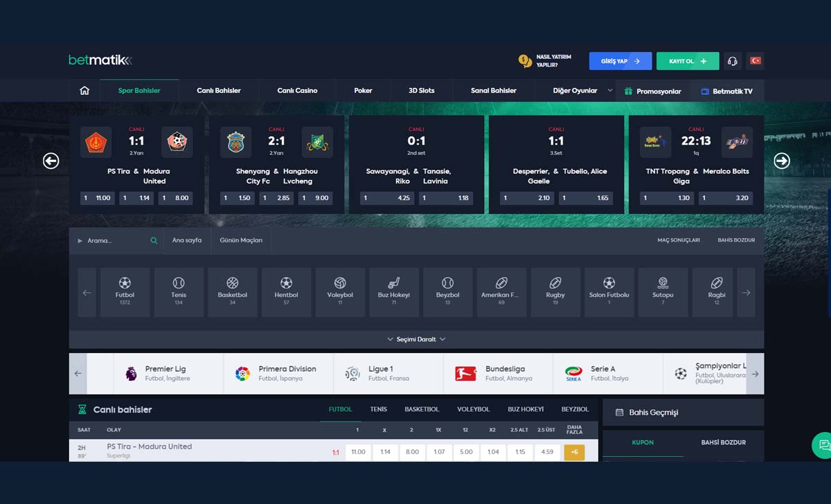Open Primera Division league card
The width and height of the screenshot is (831, 504).
278,374
